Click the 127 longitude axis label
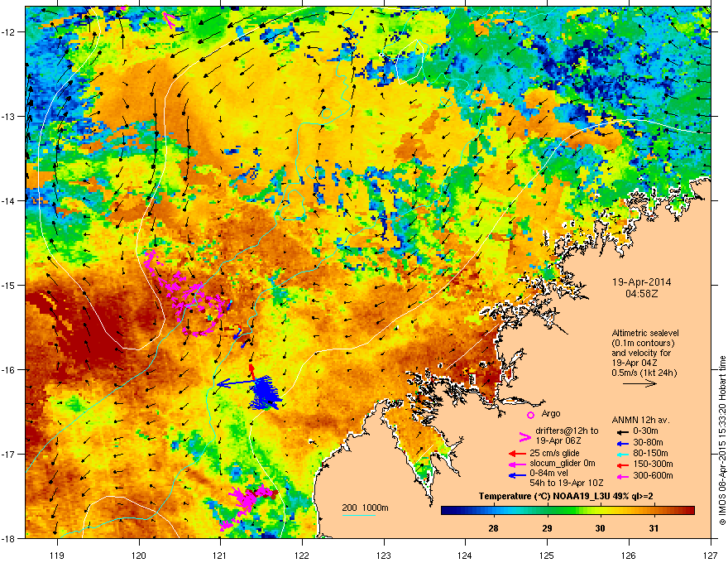The width and height of the screenshot is (728, 563). 711,555
